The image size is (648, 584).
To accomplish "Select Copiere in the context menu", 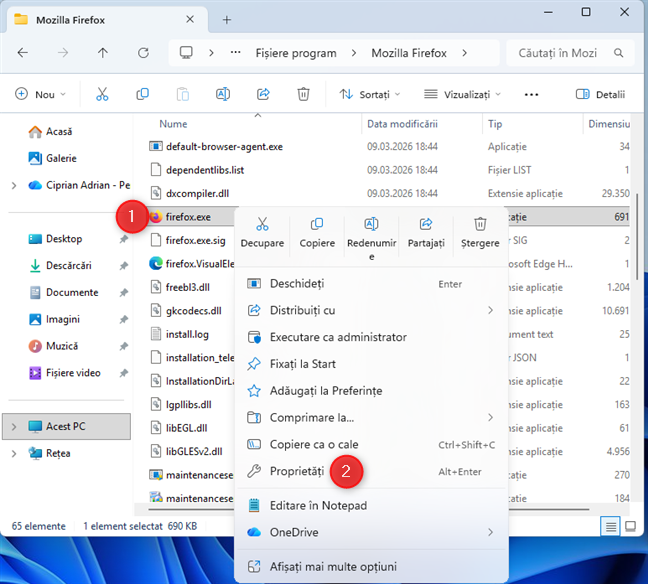I will [317, 233].
